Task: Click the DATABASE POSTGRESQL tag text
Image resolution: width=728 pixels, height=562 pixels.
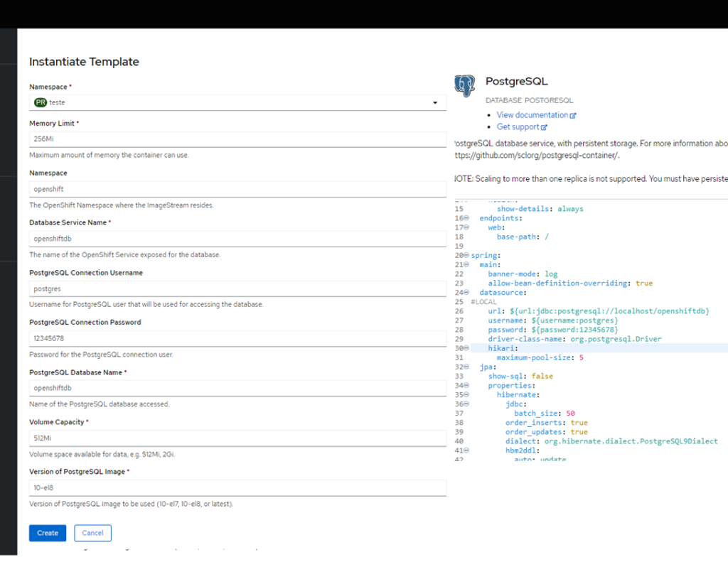Action: [x=529, y=100]
